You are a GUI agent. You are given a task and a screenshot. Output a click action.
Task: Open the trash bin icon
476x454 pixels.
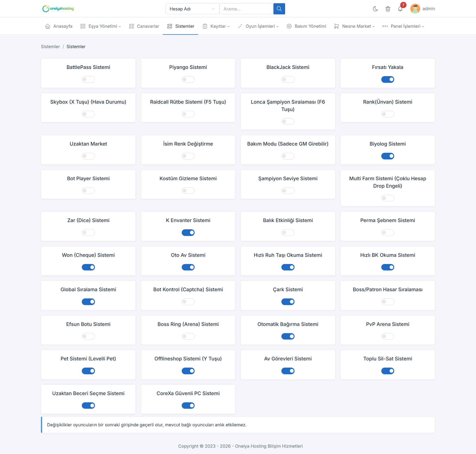pos(388,9)
